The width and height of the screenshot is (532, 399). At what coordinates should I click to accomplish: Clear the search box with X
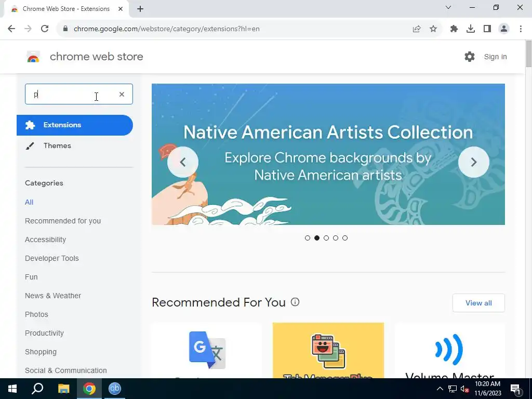click(x=122, y=95)
